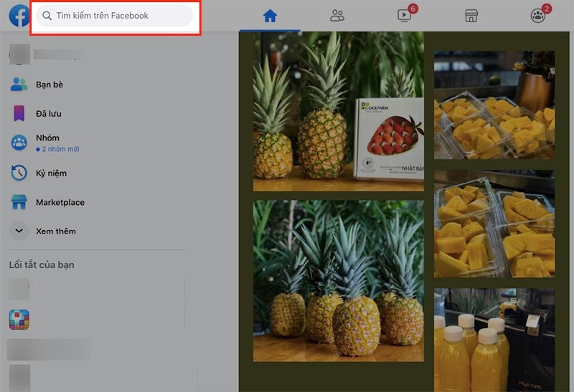Open Bạn bè in the sidebar
This screenshot has height=392, width=574.
coord(50,85)
